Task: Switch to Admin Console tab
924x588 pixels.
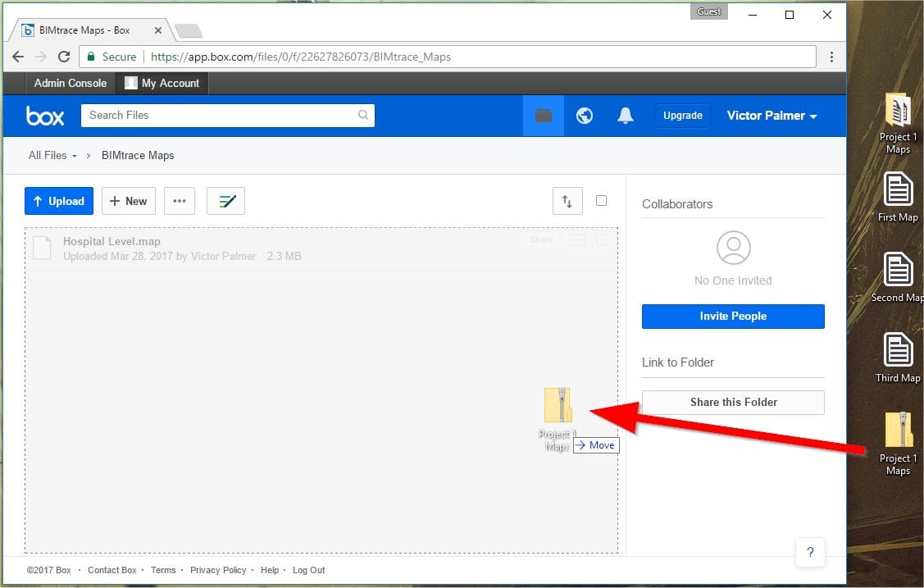Action: (71, 83)
